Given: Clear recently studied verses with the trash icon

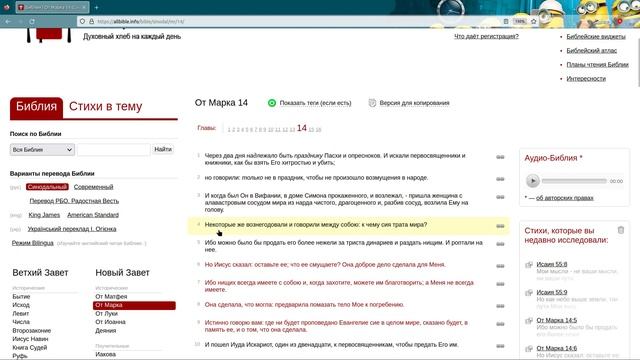Looking at the screenshot, I should (x=621, y=230).
